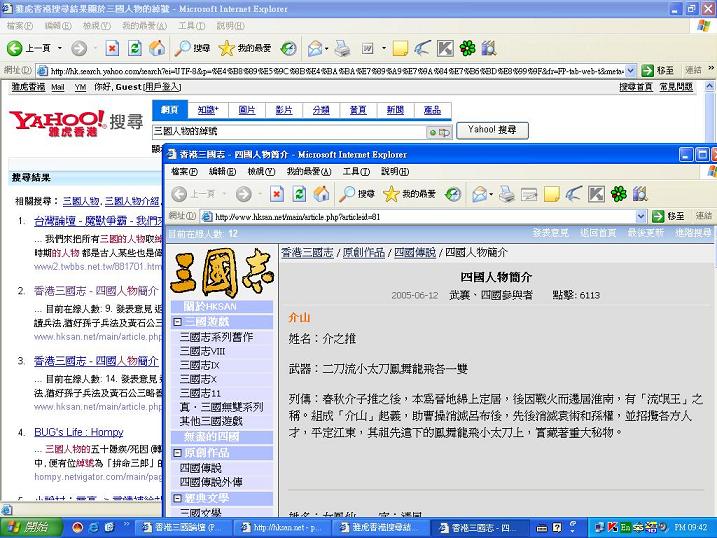Click green flower icon in 香港三國志 window toolbar
Screen dimensions: 717x538
pyautogui.click(x=619, y=194)
